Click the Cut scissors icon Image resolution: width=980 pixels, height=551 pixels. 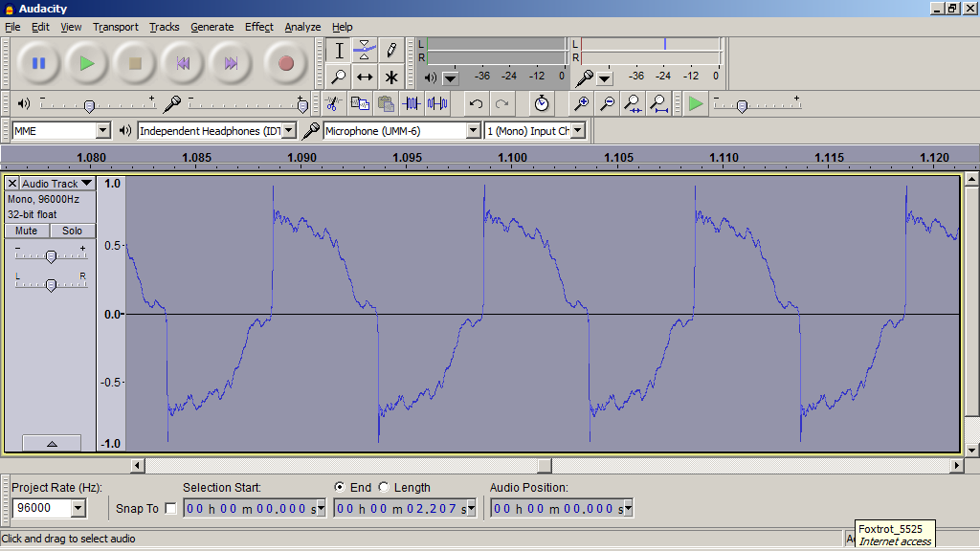tap(334, 103)
